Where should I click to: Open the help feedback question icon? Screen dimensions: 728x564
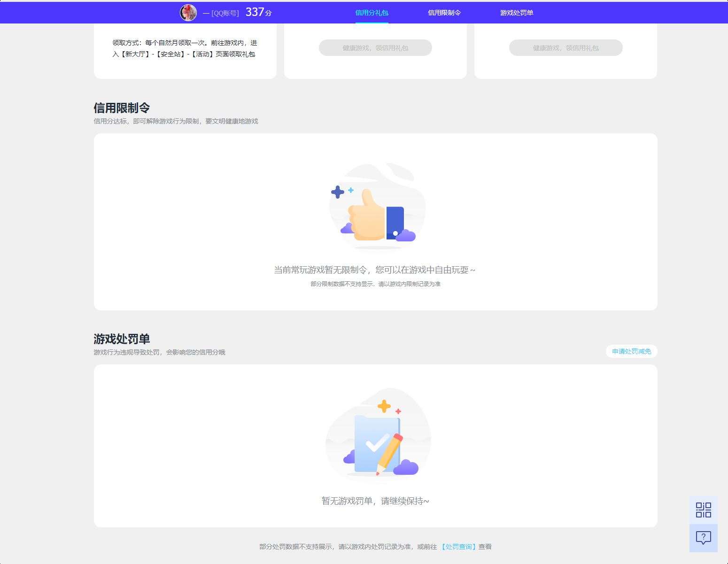[704, 538]
